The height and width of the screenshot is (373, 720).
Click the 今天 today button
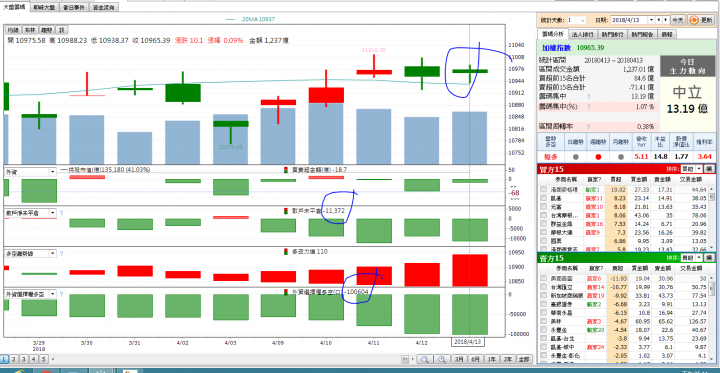[678, 20]
